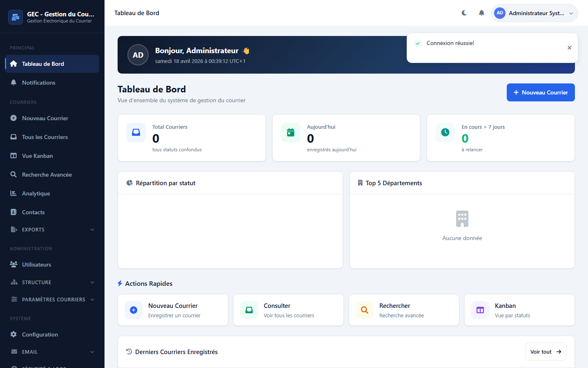The width and height of the screenshot is (588, 368).
Task: Click the Total Courriers inbox icon
Action: point(136,132)
